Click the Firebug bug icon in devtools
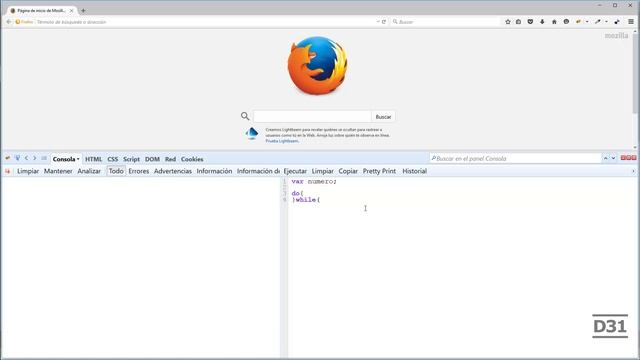The height and width of the screenshot is (360, 640). click(8, 158)
